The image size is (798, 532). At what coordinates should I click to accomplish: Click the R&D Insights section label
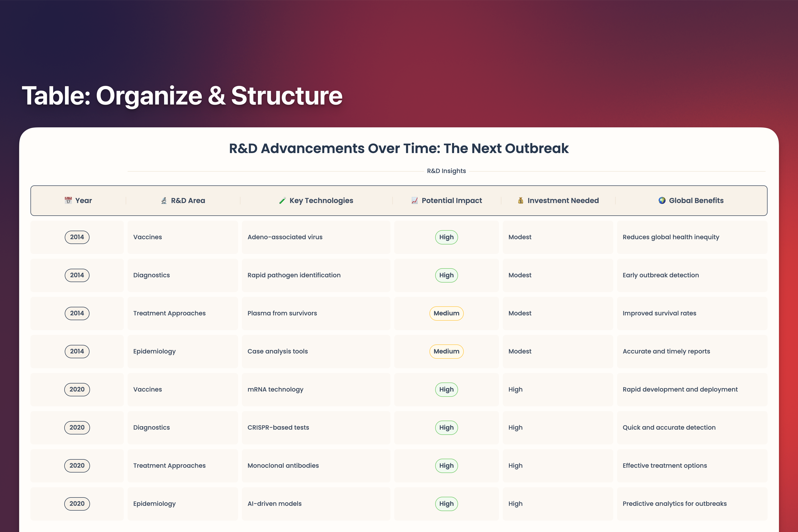(x=446, y=171)
